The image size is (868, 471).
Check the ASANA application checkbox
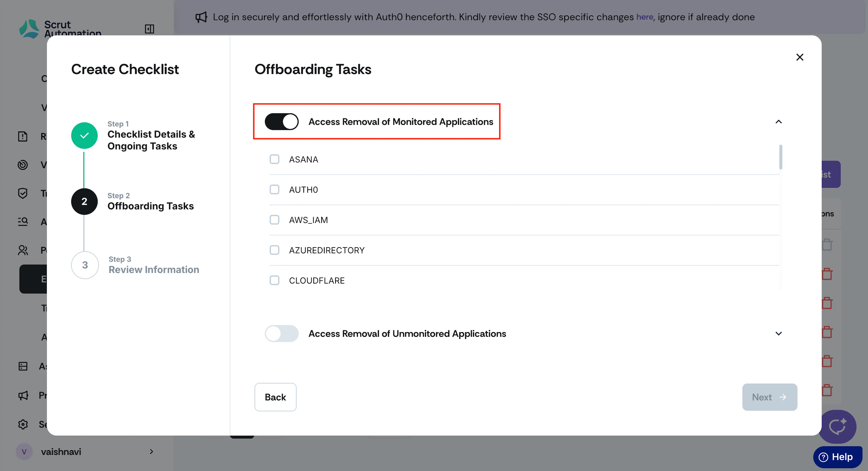[274, 159]
